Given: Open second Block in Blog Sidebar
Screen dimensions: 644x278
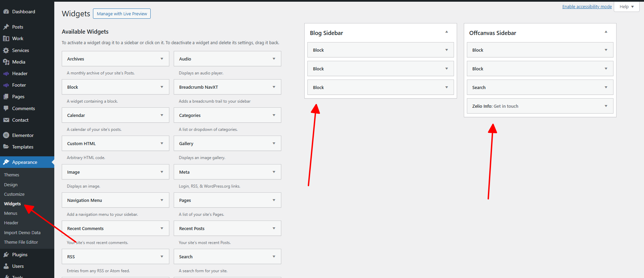Looking at the screenshot, I should click(381, 69).
